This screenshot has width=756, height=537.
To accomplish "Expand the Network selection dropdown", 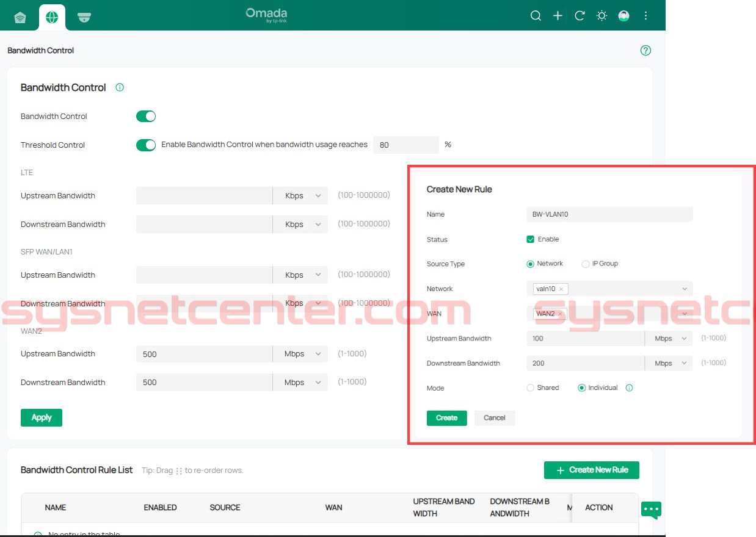I will pos(684,289).
